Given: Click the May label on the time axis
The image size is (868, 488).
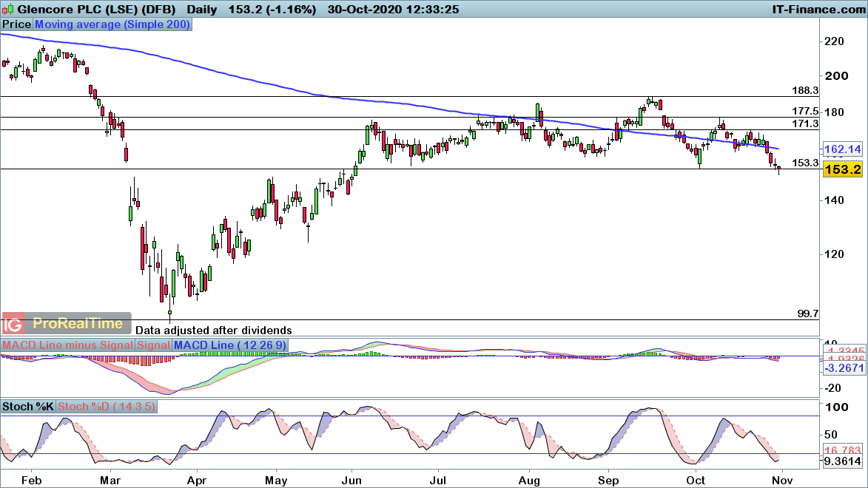Looking at the screenshot, I should (x=276, y=481).
